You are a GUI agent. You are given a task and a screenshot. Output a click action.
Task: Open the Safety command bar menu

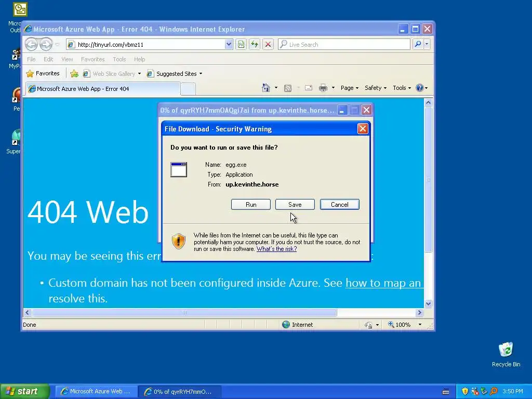375,88
